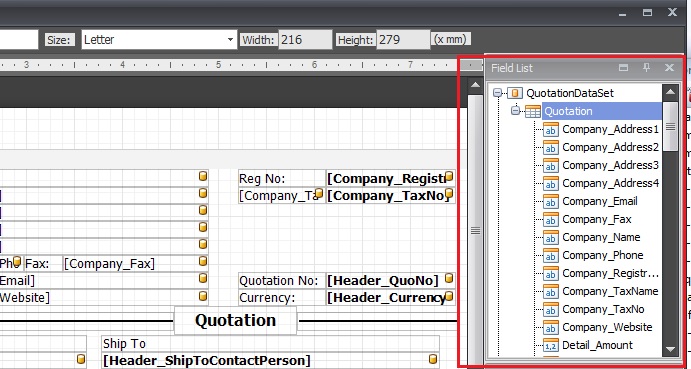This screenshot has height=369, width=691.
Task: Select Company_TaxNo in Field List
Action: pos(603,309)
